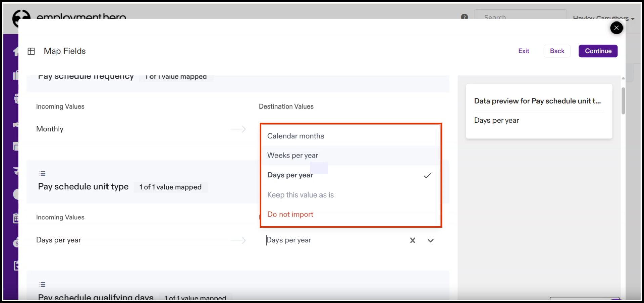Close the modal with the black X button
This screenshot has width=644, height=303.
[616, 28]
